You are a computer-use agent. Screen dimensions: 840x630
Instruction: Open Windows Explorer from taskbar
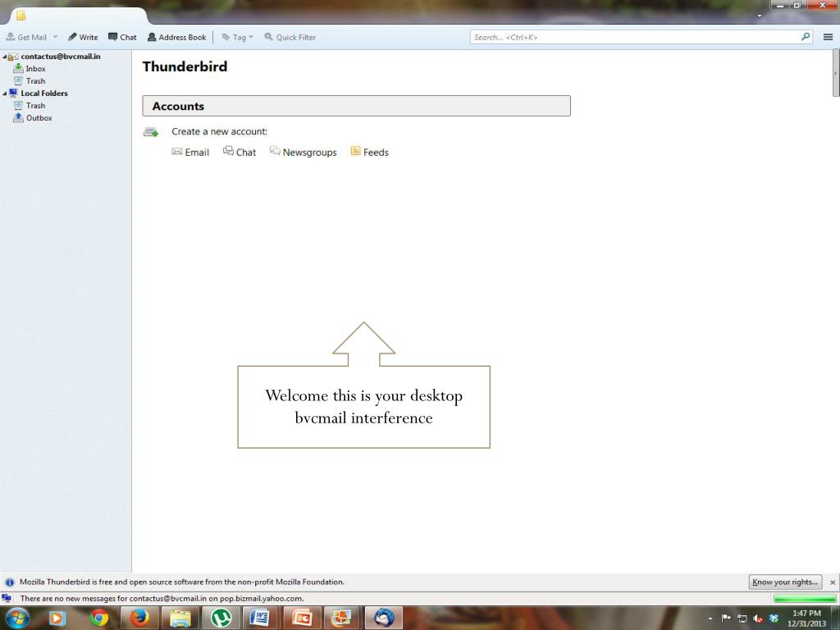[x=180, y=619]
